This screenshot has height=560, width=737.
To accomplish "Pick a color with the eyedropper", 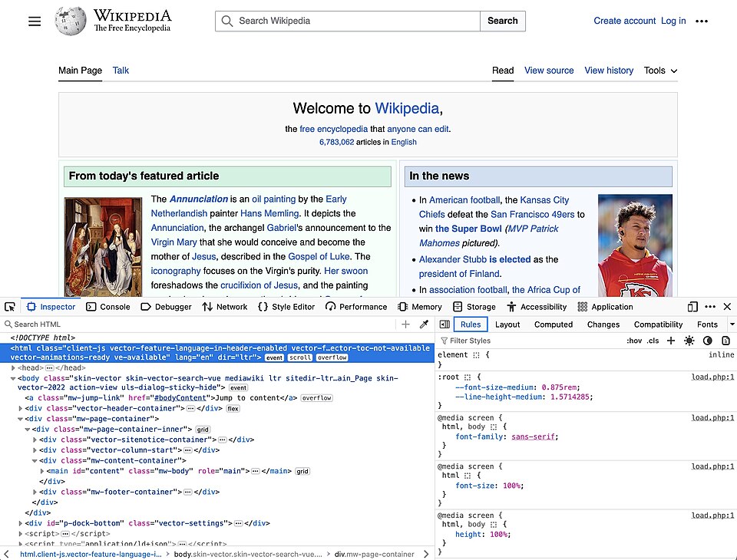I will click(424, 324).
